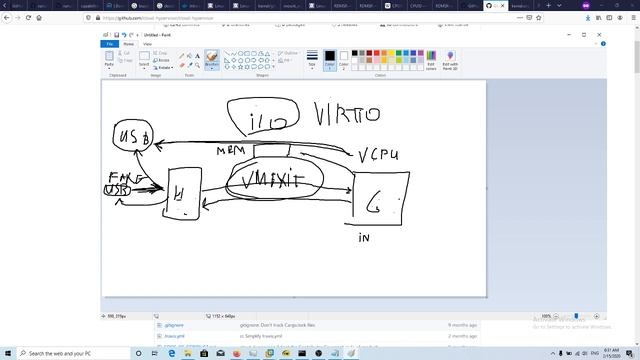Viewport: 640px width, 360px height.
Task: Pick the yellow color swatch
Action: tap(391, 53)
